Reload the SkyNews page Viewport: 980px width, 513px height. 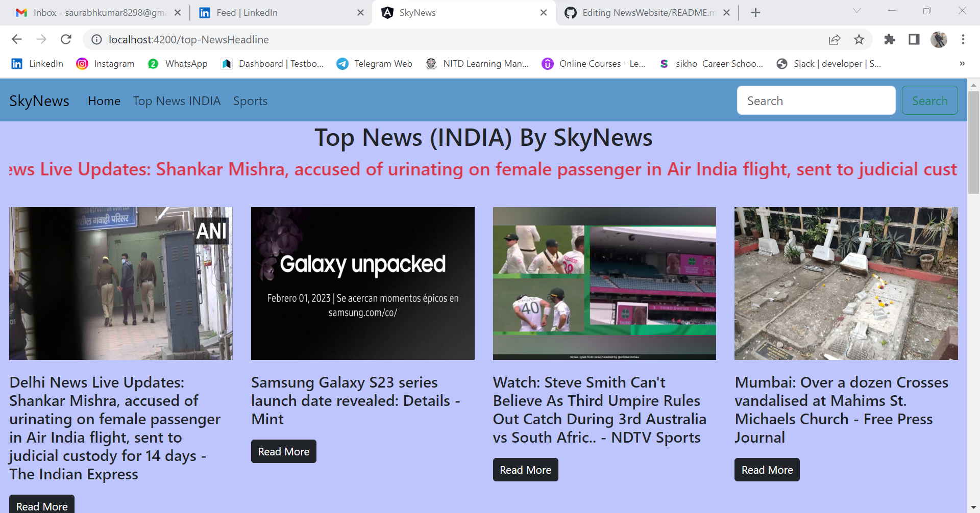[x=66, y=39]
